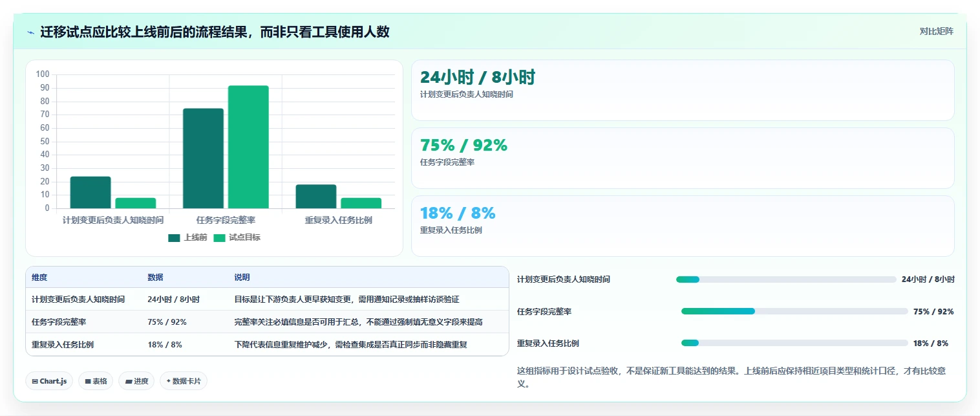This screenshot has height=416, width=980.
Task: Toggle the 上线前 legend entry
Action: point(187,237)
